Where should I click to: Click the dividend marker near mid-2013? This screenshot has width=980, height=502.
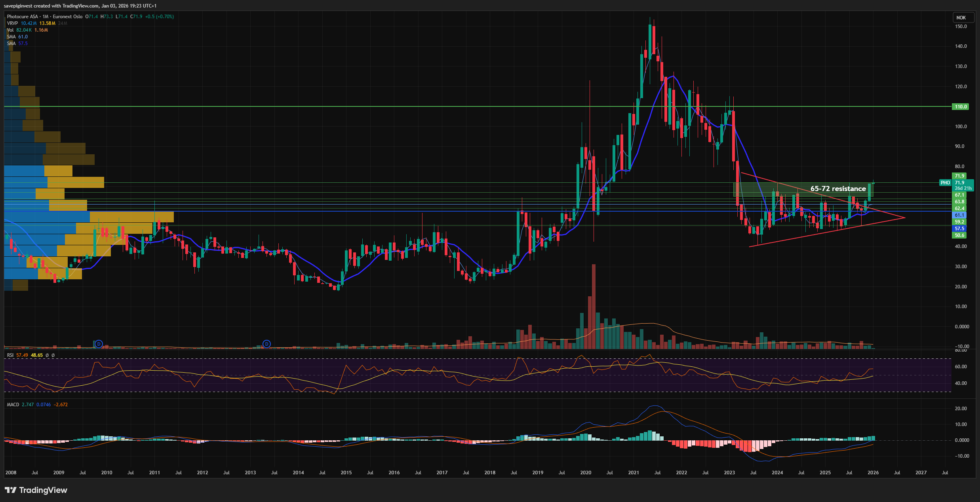[x=267, y=344]
